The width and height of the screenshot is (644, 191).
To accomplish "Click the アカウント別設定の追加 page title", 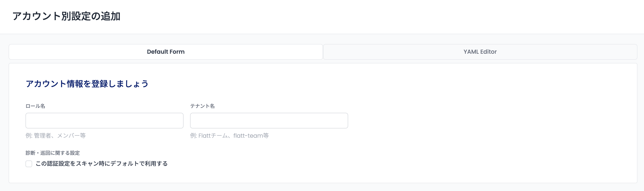I will point(66,16).
